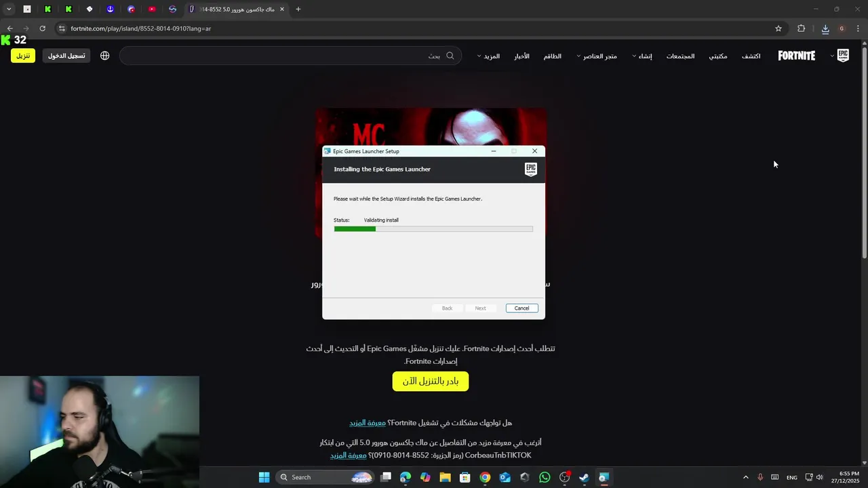Open Epic Games installer taskbar icon
868x488 pixels.
(604, 477)
